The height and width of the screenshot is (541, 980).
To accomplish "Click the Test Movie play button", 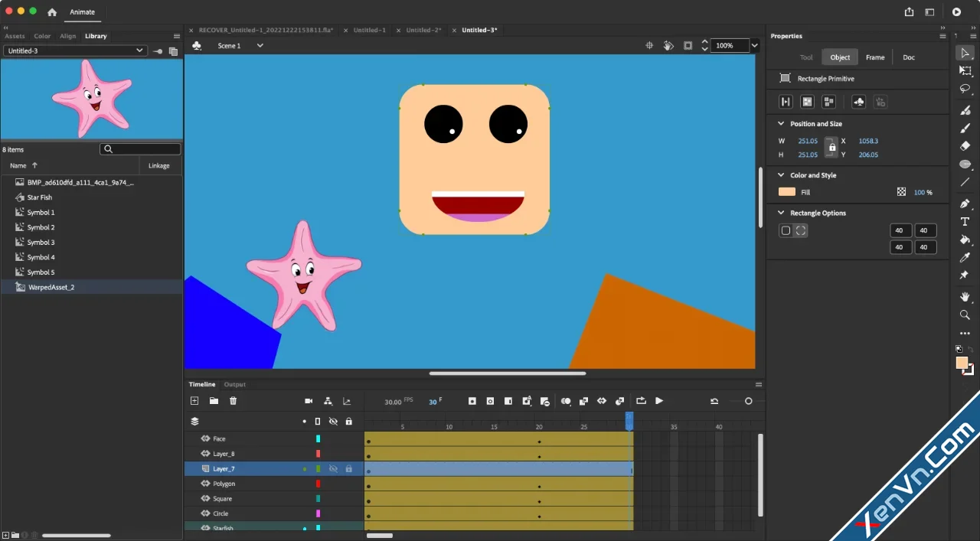I will [x=956, y=12].
